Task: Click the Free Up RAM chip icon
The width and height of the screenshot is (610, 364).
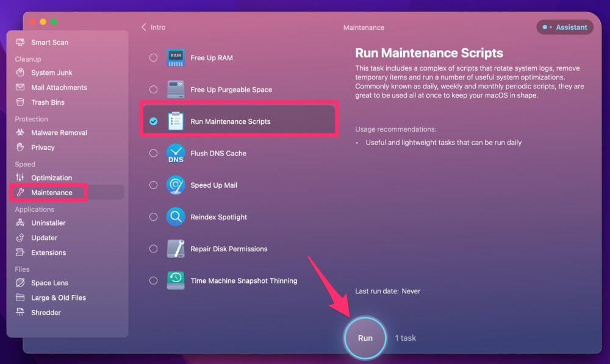Action: 176,57
